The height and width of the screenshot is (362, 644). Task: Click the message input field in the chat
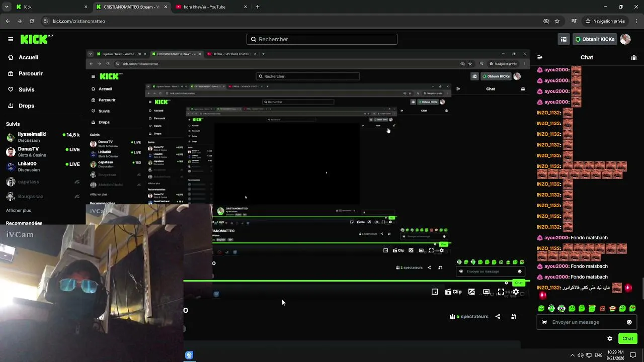click(x=587, y=322)
